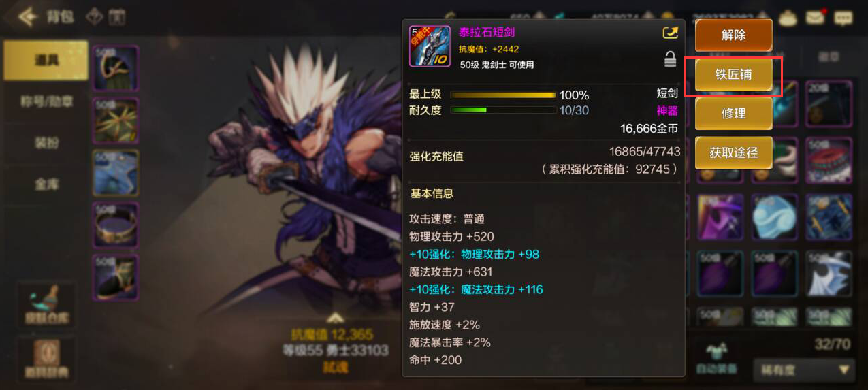This screenshot has height=390, width=868.
Task: Select the equipped shoes item slot
Action: (x=115, y=277)
